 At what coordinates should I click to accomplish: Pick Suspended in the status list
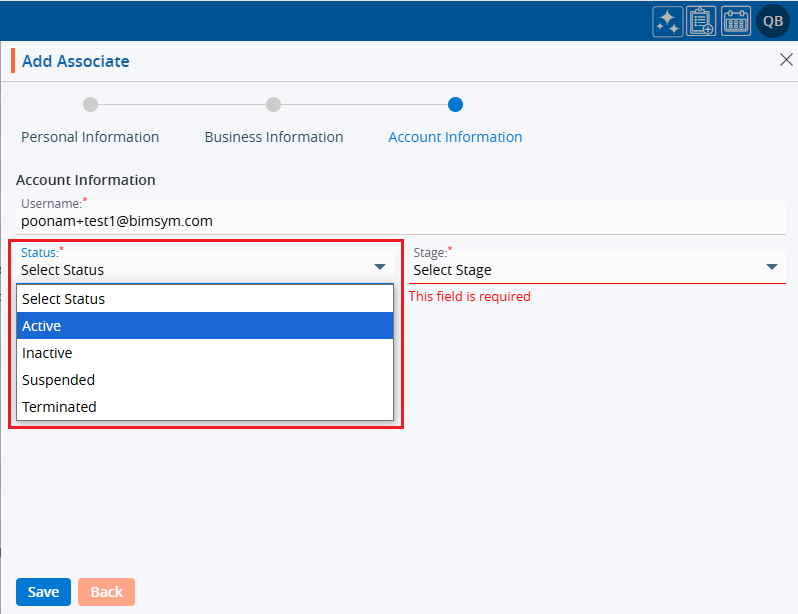[205, 380]
